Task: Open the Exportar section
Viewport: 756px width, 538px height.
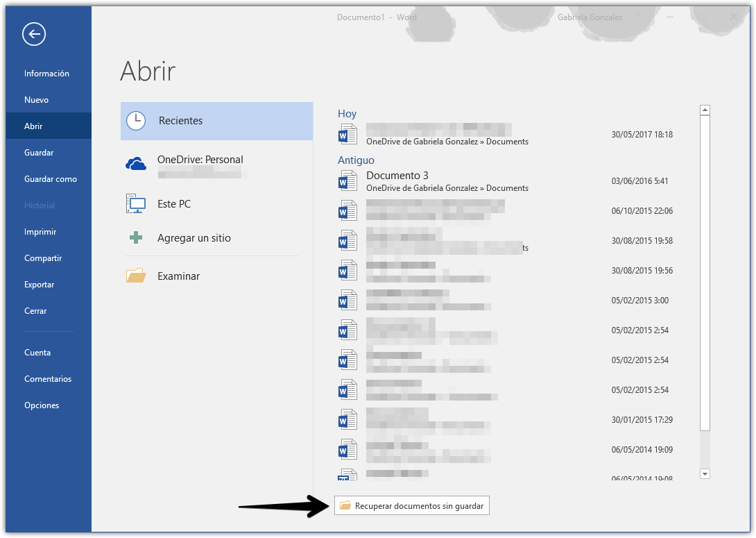Action: (x=39, y=285)
